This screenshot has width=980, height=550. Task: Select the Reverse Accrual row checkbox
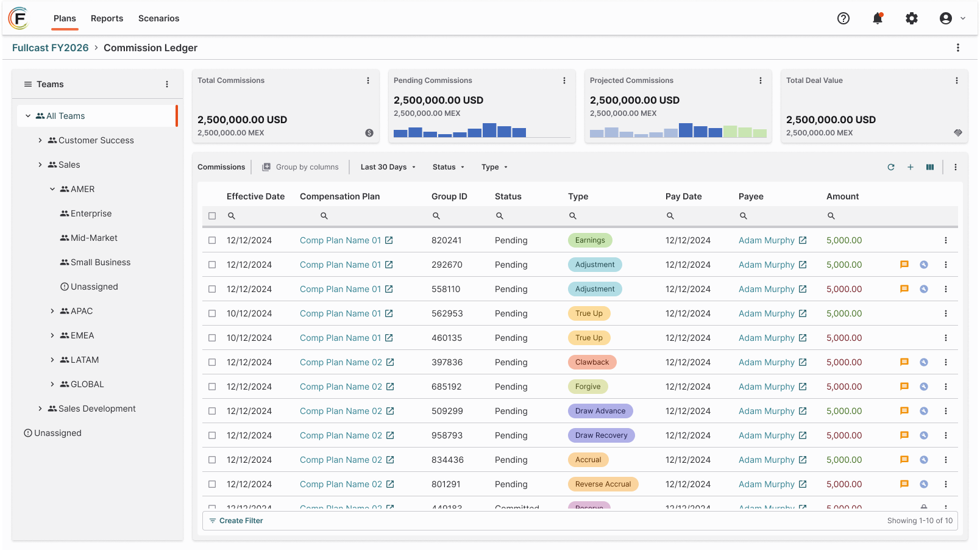tap(212, 484)
